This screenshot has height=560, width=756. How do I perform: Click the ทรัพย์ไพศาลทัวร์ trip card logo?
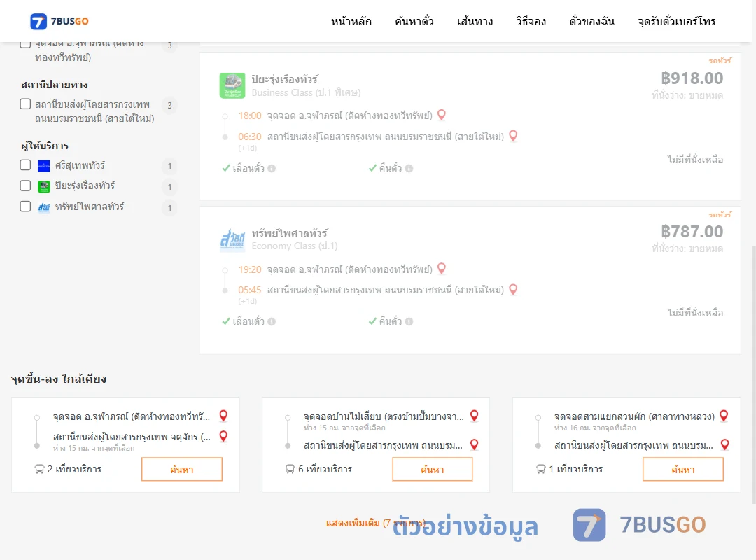(232, 239)
